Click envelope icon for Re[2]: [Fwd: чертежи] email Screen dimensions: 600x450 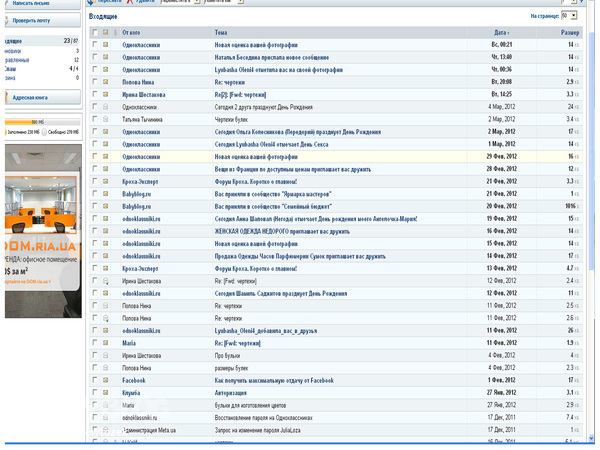(106, 95)
